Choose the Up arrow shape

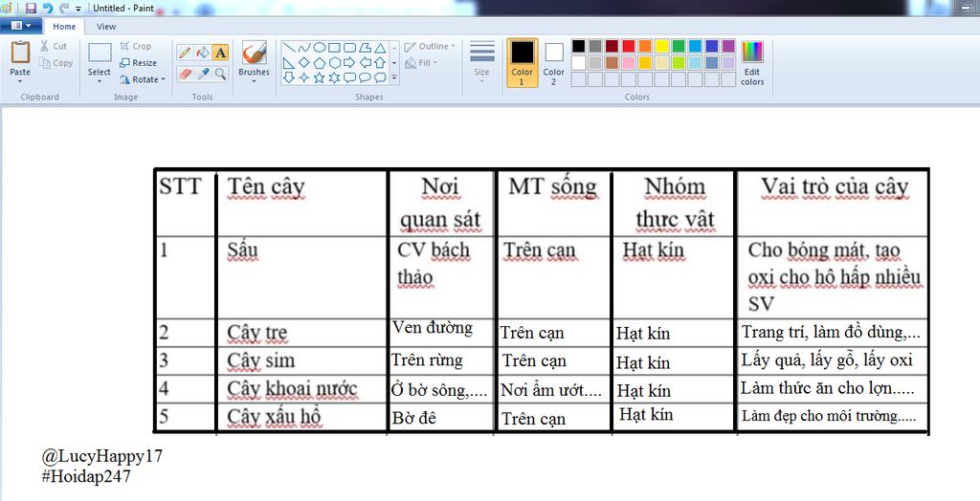(x=380, y=62)
